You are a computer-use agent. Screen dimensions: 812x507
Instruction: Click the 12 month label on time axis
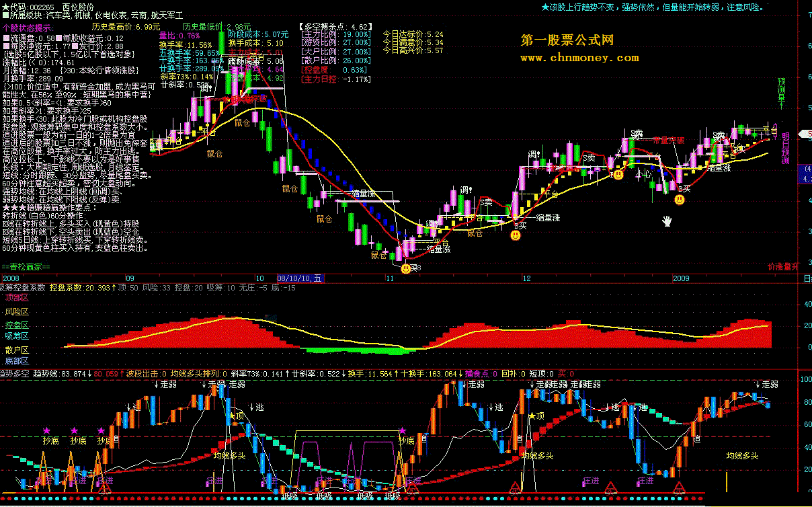click(526, 277)
